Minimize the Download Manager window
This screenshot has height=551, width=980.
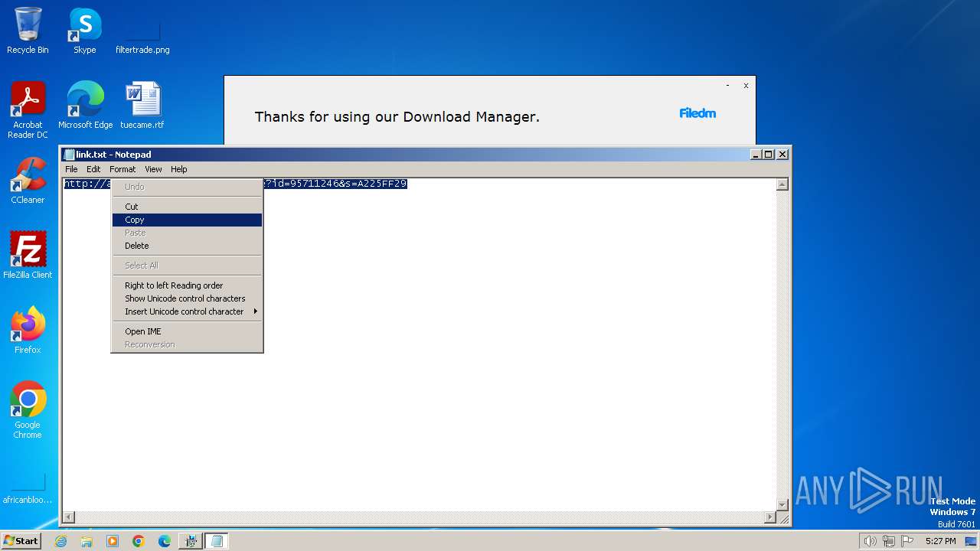coord(727,86)
